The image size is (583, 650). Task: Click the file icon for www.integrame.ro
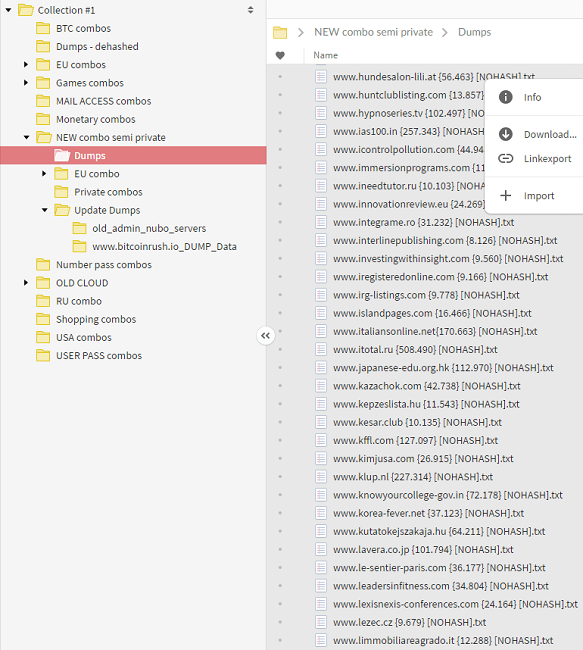coord(321,222)
